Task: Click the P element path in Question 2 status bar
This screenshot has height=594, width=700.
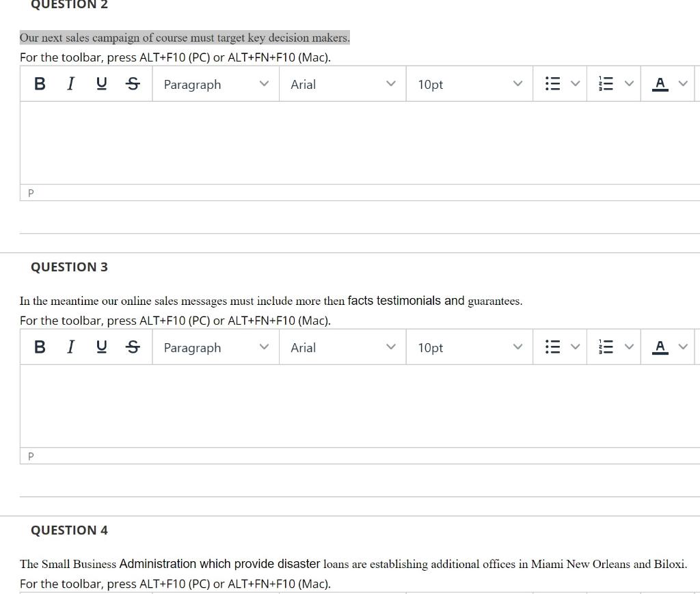Action: pos(31,193)
